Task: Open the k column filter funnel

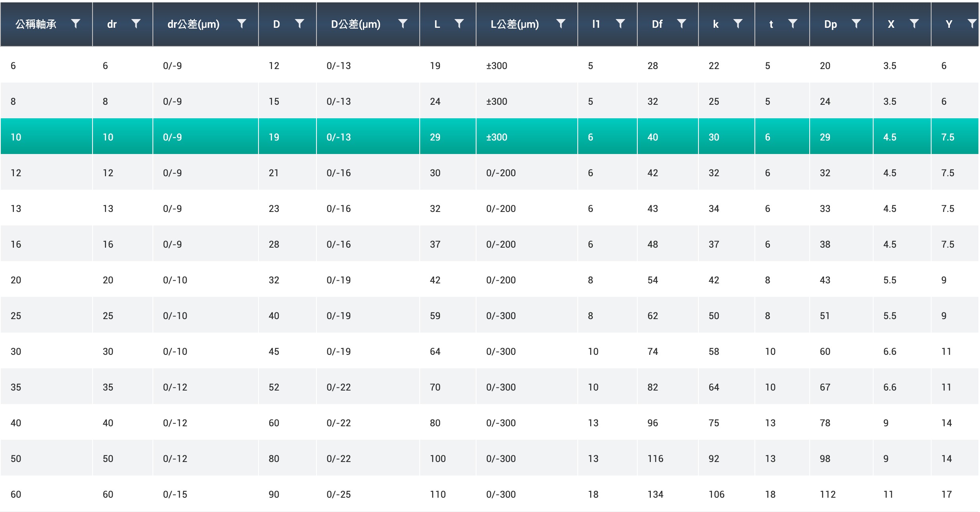Action: (x=738, y=24)
